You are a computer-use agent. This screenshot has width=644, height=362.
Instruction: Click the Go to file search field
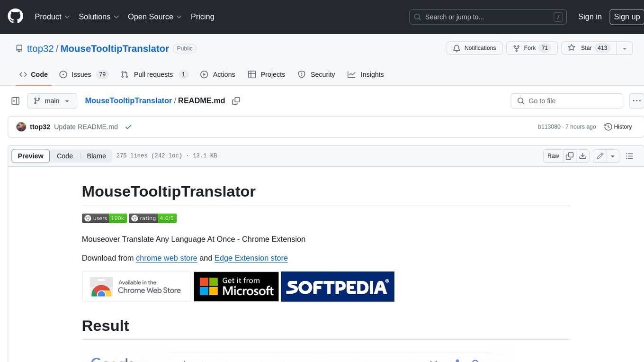click(567, 101)
